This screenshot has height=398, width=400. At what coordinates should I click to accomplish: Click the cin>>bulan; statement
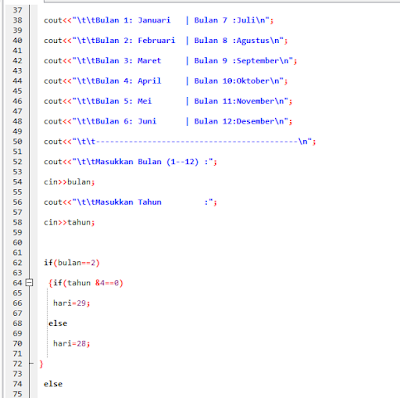(x=69, y=182)
